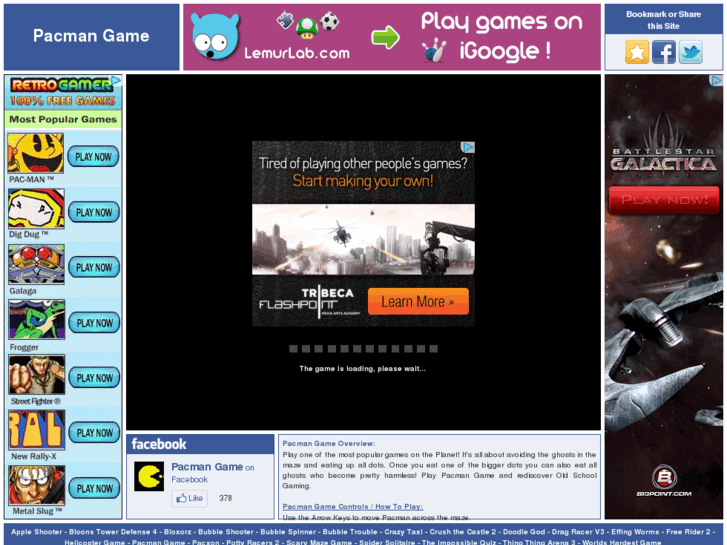Click Play Now beside Metal Slug
727x545 pixels.
click(x=94, y=488)
